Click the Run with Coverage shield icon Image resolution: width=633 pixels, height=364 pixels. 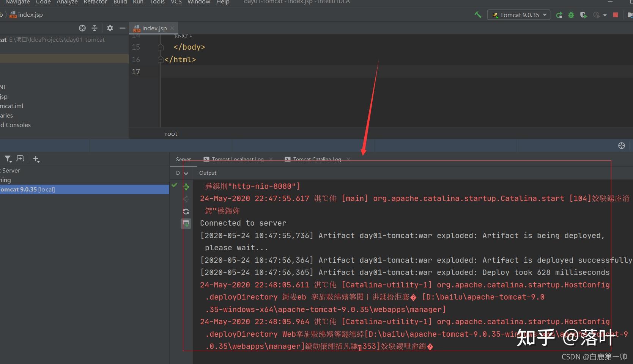coord(584,15)
